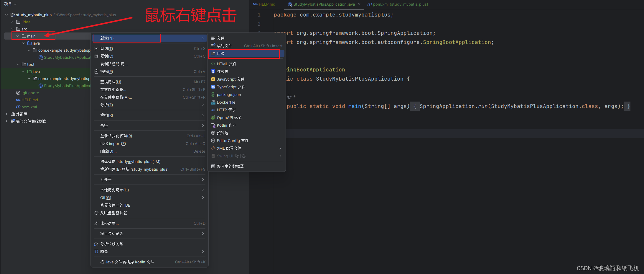
Task: Select 将 Java 文件转换为 Kotlin 文件 entry
Action: tap(149, 262)
